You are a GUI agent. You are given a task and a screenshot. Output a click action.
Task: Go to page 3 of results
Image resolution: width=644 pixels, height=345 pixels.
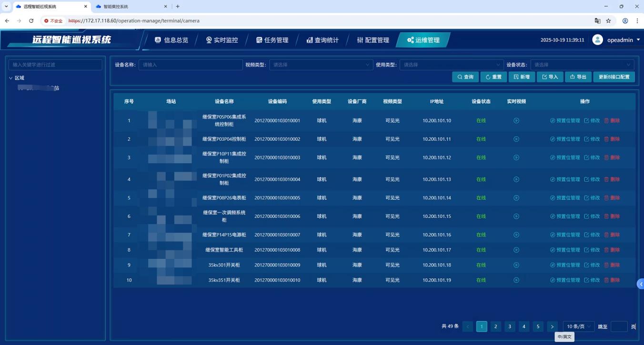point(510,326)
